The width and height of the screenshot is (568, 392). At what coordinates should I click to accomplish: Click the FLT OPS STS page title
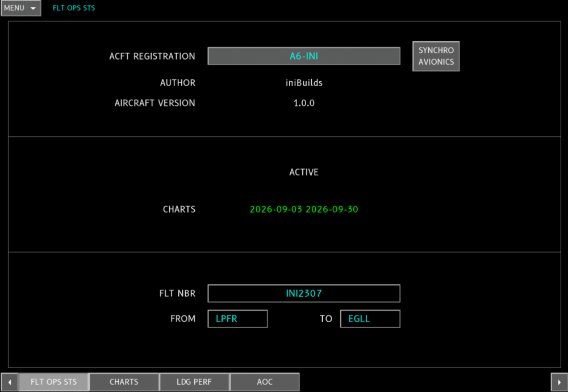(74, 8)
